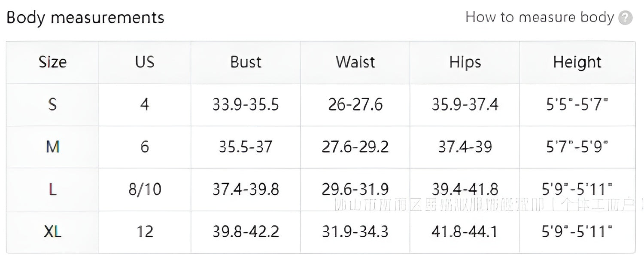
Task: Click the question mark help icon
Action: pyautogui.click(x=626, y=18)
